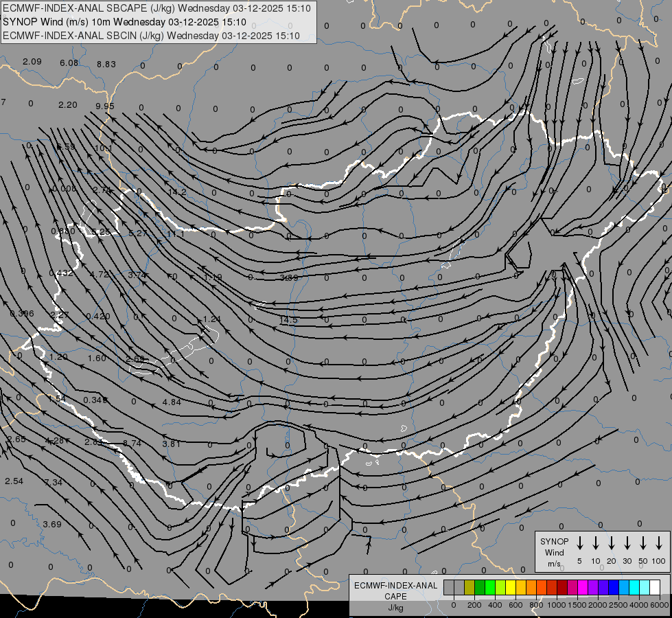This screenshot has width=672, height=618.
Task: Click the 800 tick label on the CAPE scale
Action: [x=536, y=605]
